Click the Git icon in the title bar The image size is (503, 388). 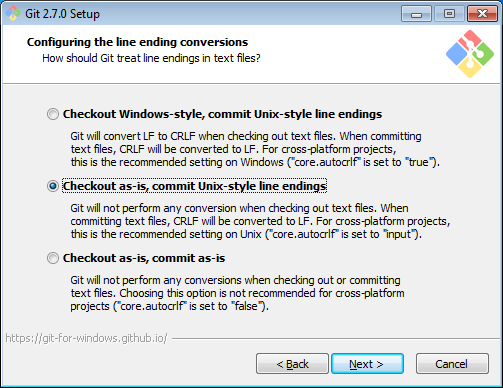[13, 14]
